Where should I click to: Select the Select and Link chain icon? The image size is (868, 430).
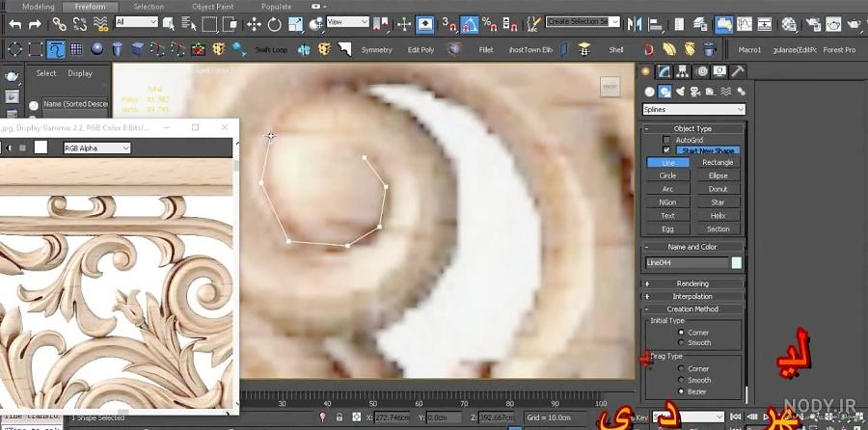coord(59,24)
